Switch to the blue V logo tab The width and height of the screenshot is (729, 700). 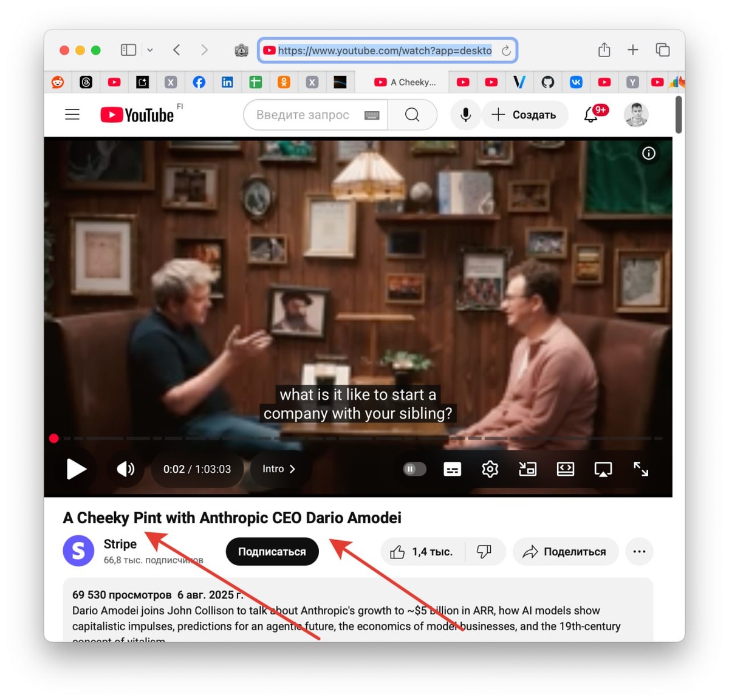pos(519,82)
